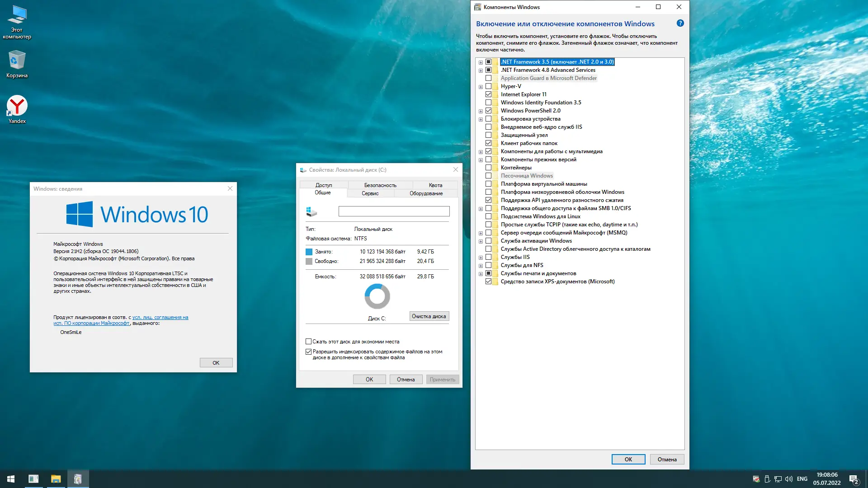Expand the Службы IIS tree node
868x488 pixels.
point(481,258)
